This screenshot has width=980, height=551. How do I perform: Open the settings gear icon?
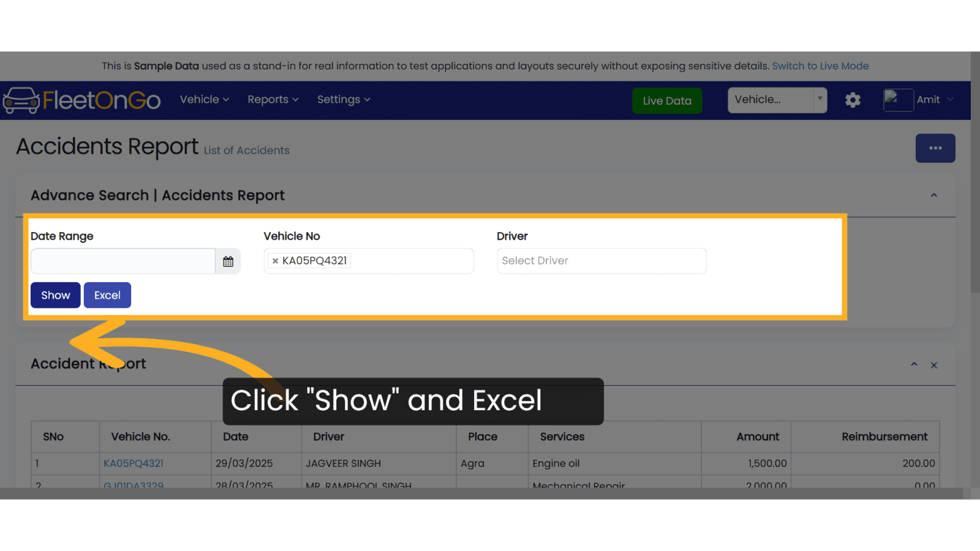point(853,100)
